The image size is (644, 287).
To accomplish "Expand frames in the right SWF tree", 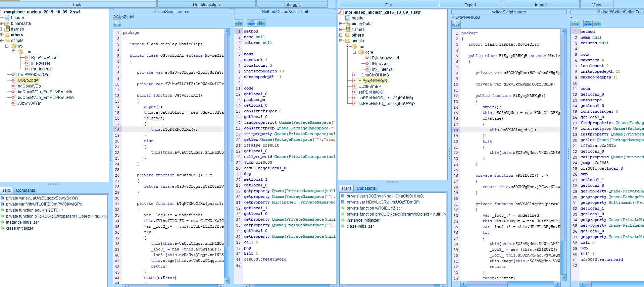I will click(x=341, y=29).
